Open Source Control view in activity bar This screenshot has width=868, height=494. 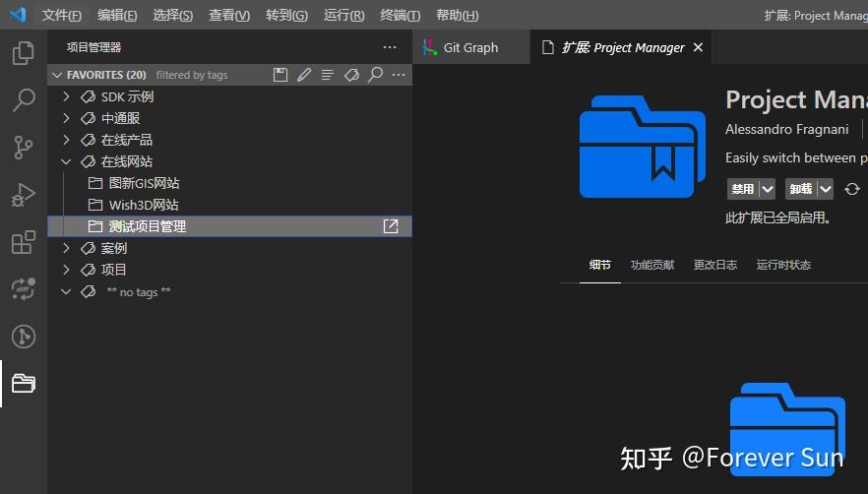23,148
